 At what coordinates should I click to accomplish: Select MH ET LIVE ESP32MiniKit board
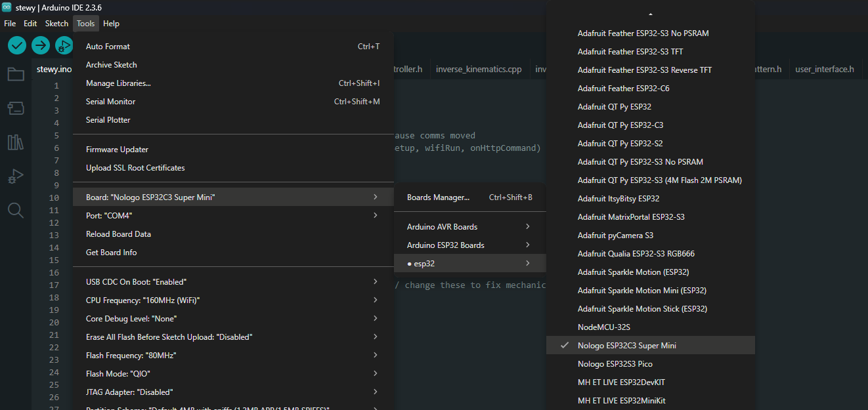651,401
